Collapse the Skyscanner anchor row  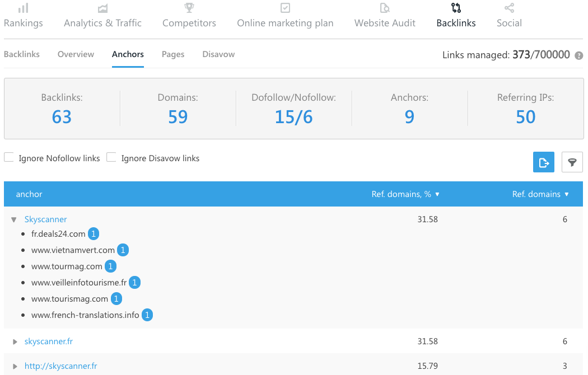[14, 219]
